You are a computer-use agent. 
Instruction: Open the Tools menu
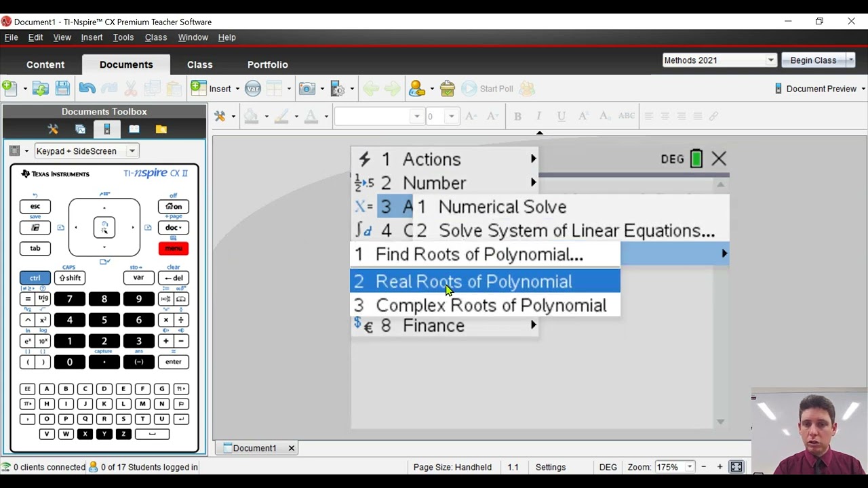[123, 37]
